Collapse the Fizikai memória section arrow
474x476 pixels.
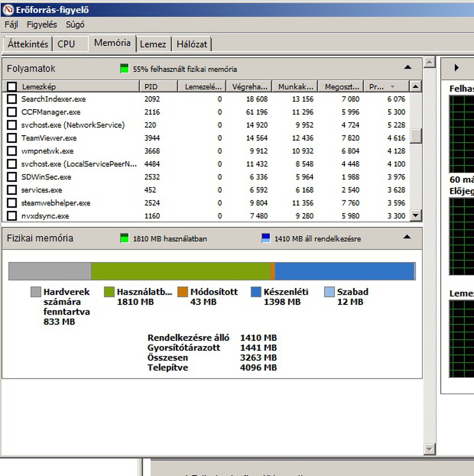(407, 237)
